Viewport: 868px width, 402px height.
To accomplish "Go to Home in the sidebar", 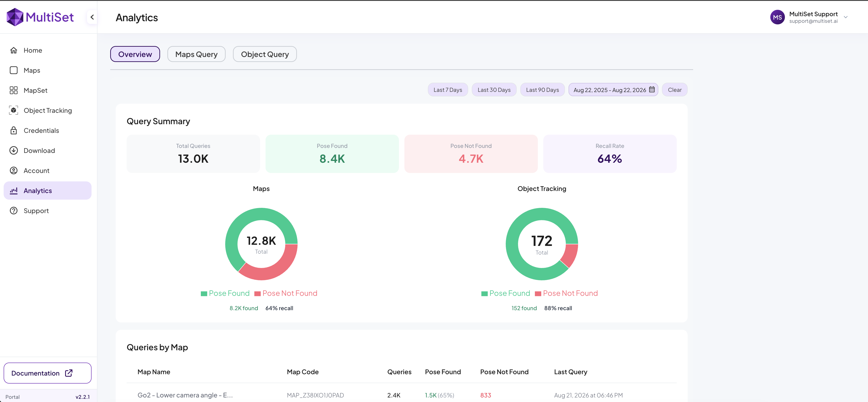I will tap(48, 50).
